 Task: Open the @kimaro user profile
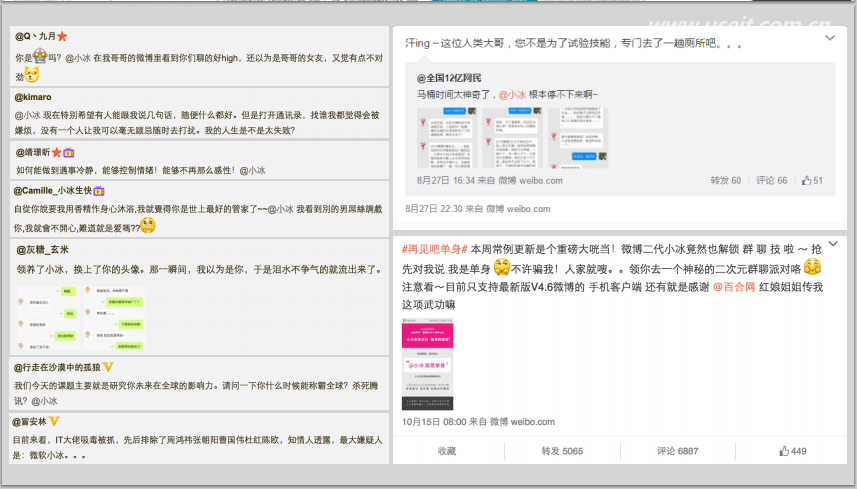pos(33,97)
